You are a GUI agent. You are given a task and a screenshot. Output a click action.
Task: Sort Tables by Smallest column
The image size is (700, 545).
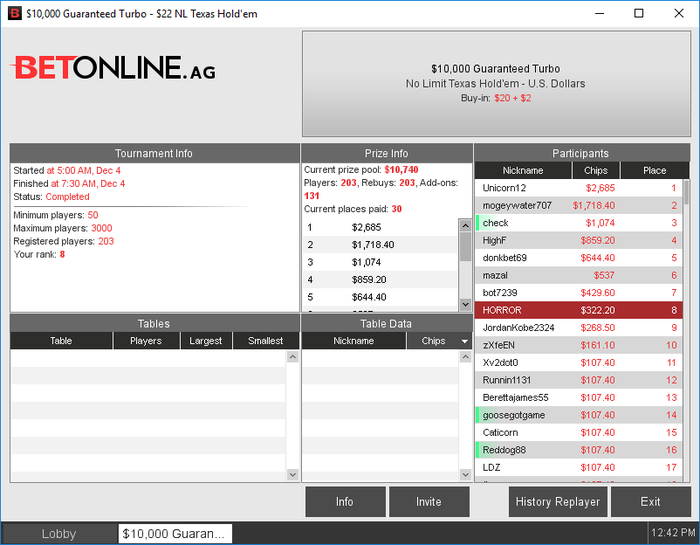point(266,341)
